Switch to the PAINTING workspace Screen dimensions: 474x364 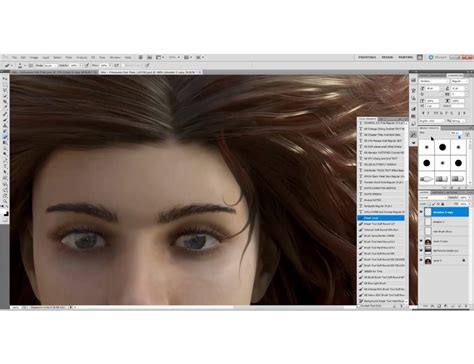tap(406, 57)
